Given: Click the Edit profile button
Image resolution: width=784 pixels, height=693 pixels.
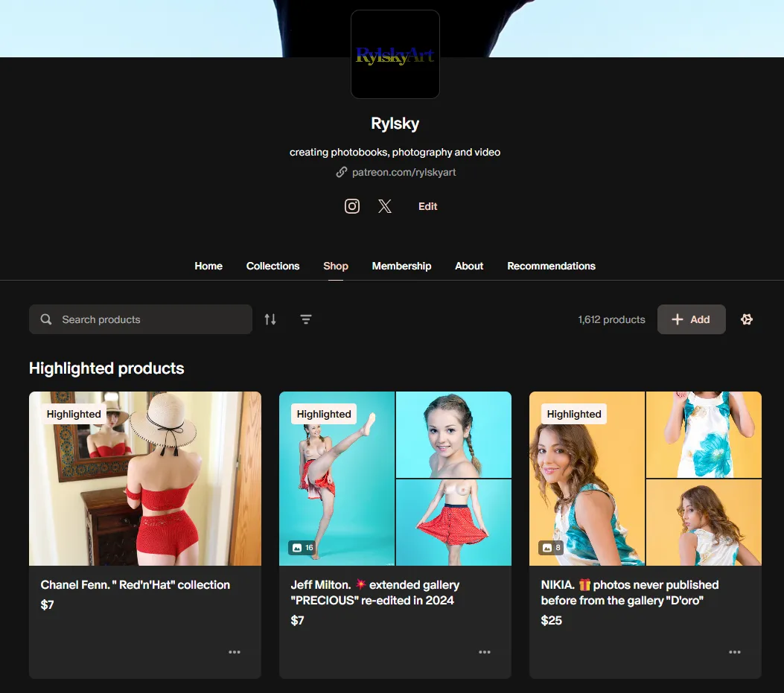Looking at the screenshot, I should [427, 206].
